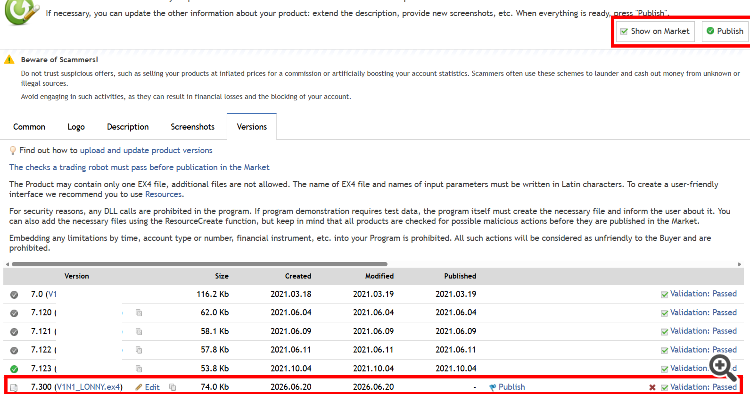Open the V1N1_LONNY.ex4 file link
This screenshot has height=394, width=750.
tap(88, 387)
